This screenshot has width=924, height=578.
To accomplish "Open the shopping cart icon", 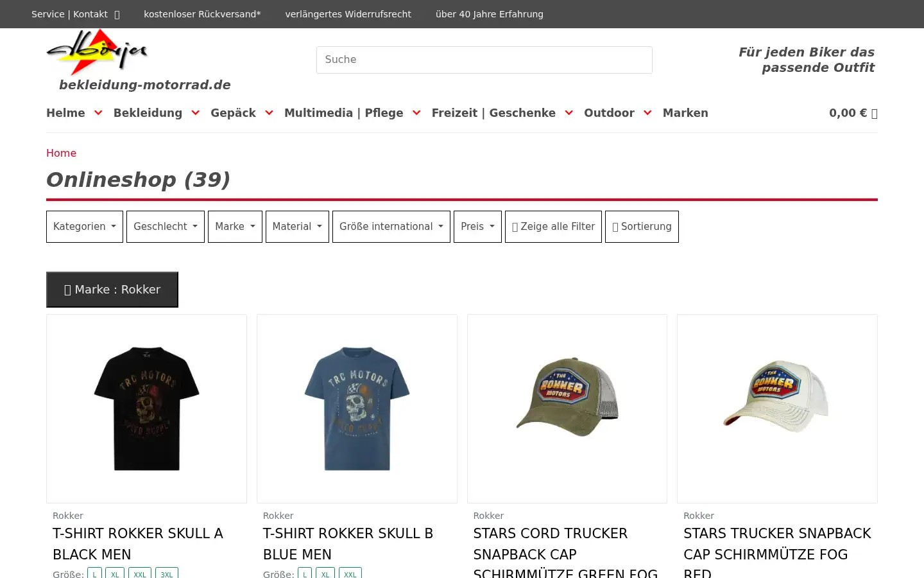I will pyautogui.click(x=874, y=114).
